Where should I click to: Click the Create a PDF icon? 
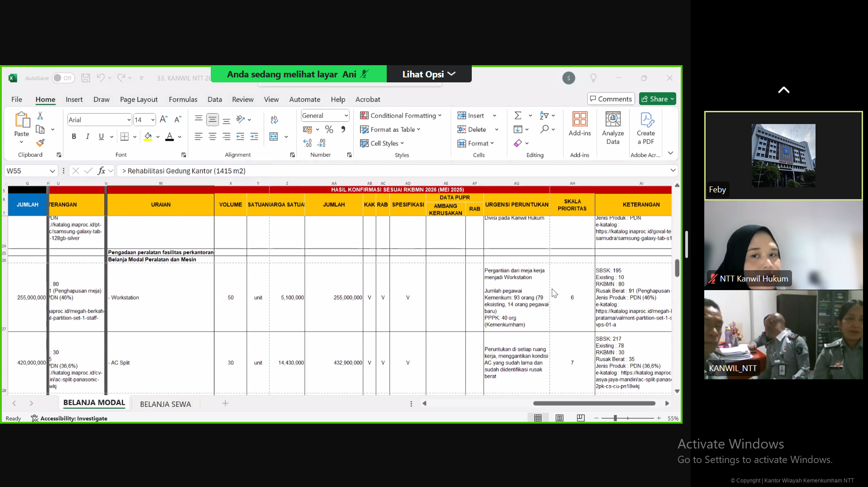645,129
